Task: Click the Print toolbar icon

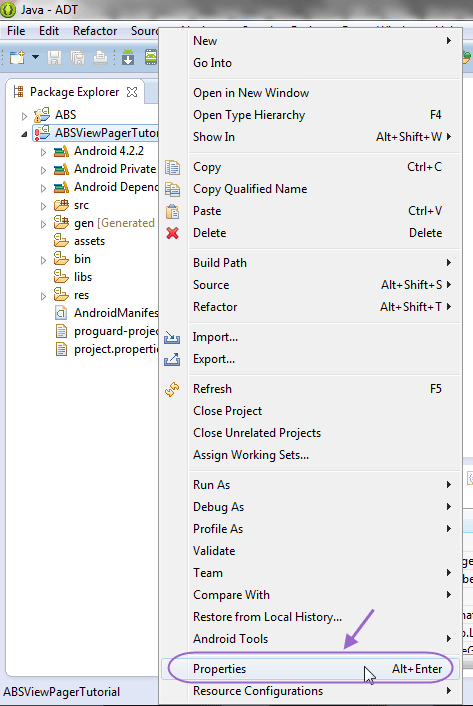Action: pyautogui.click(x=100, y=58)
